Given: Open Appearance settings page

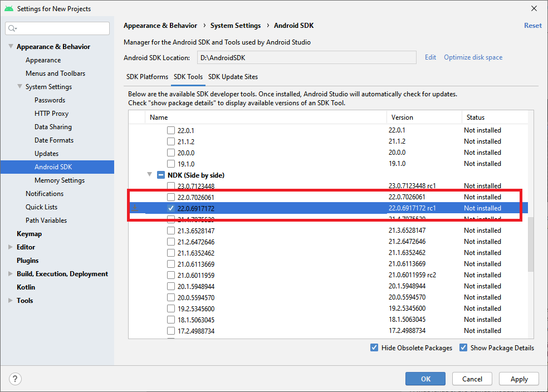Looking at the screenshot, I should (x=43, y=60).
